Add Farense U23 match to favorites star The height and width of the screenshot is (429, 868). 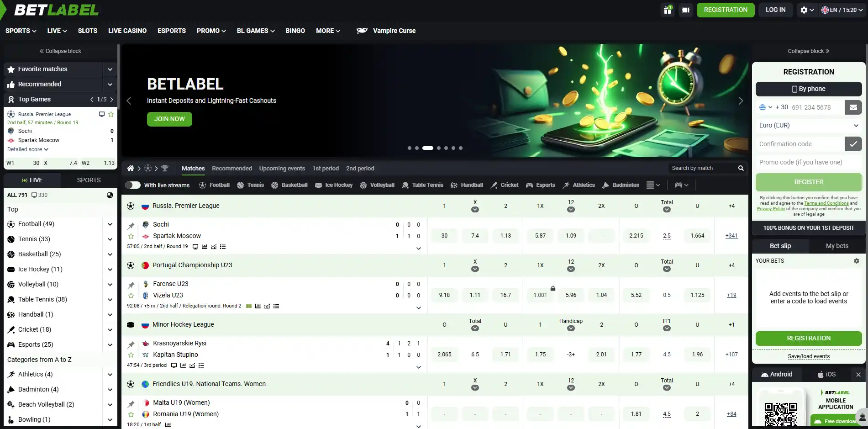131,296
